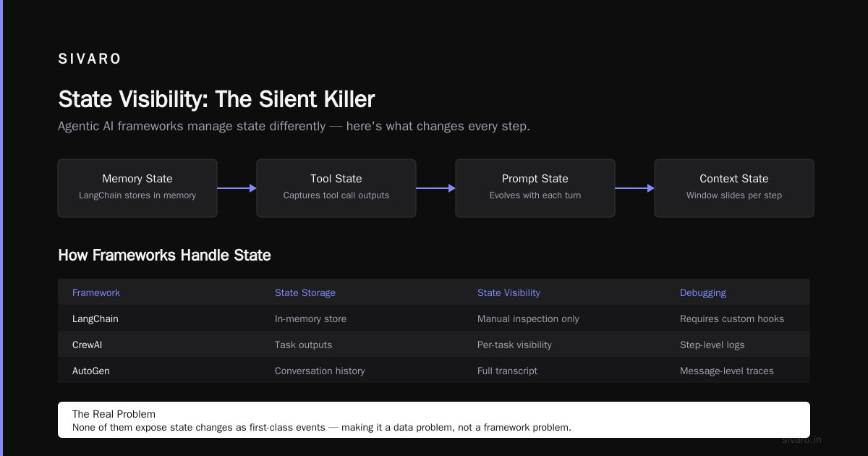Click the State Visibility column header
Image resolution: width=868 pixels, height=456 pixels.
coord(509,292)
